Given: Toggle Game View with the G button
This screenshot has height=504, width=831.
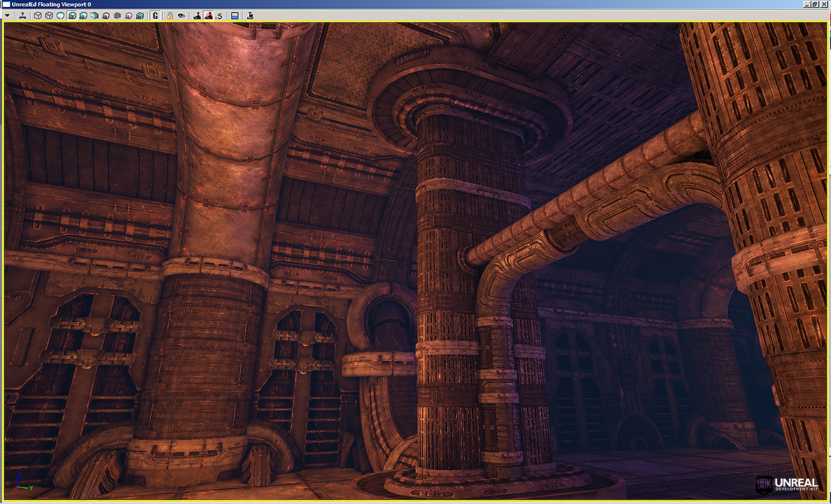Looking at the screenshot, I should [x=155, y=15].
